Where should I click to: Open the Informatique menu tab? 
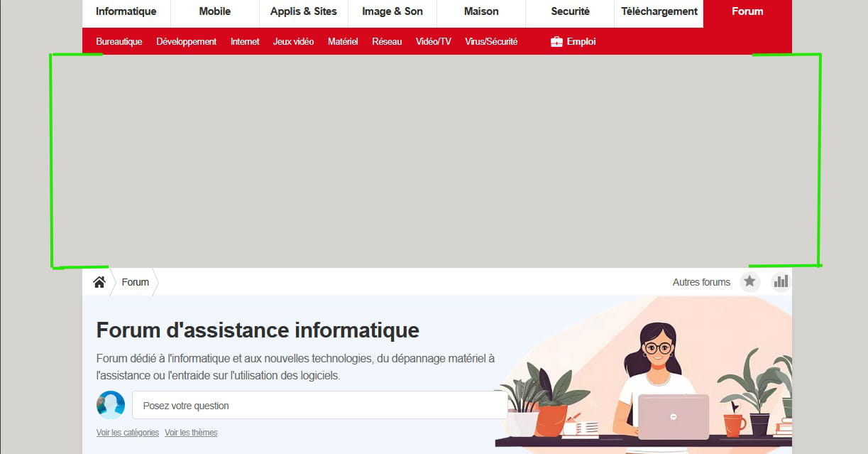126,11
